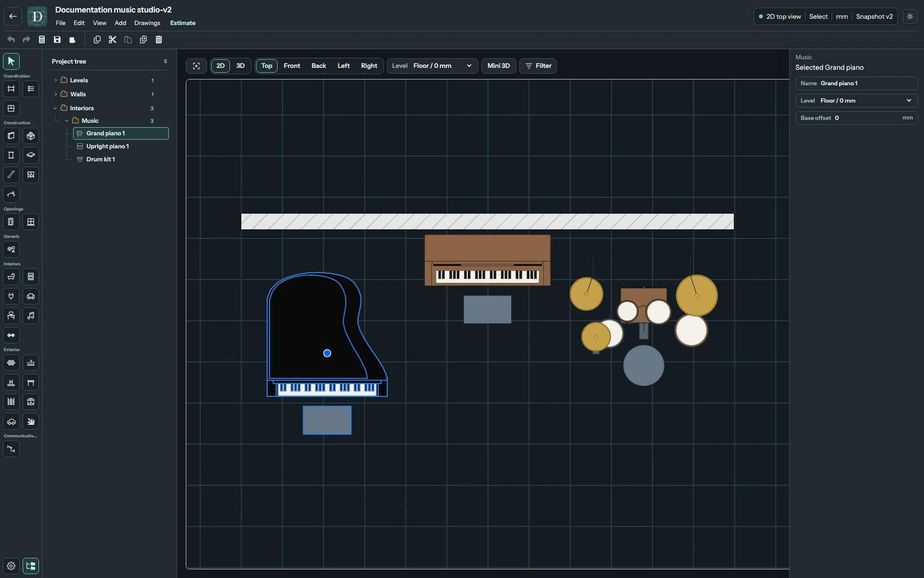Click the back arrow button

tap(13, 16)
